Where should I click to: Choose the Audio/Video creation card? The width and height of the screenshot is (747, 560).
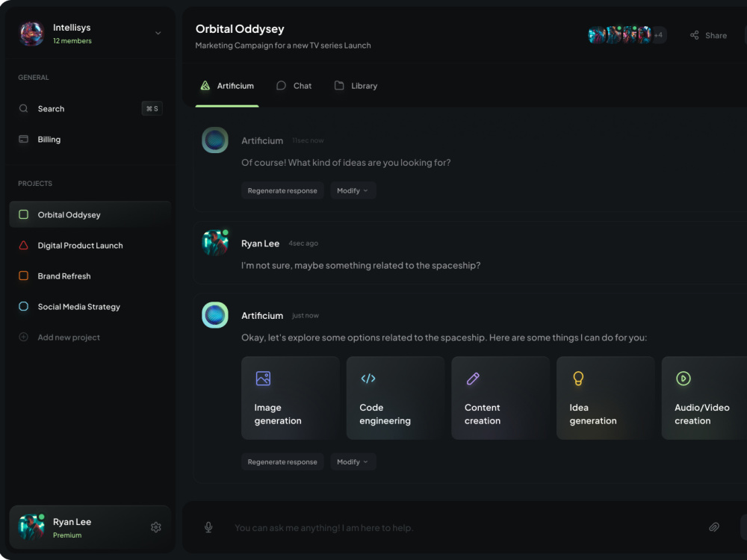[704, 398]
